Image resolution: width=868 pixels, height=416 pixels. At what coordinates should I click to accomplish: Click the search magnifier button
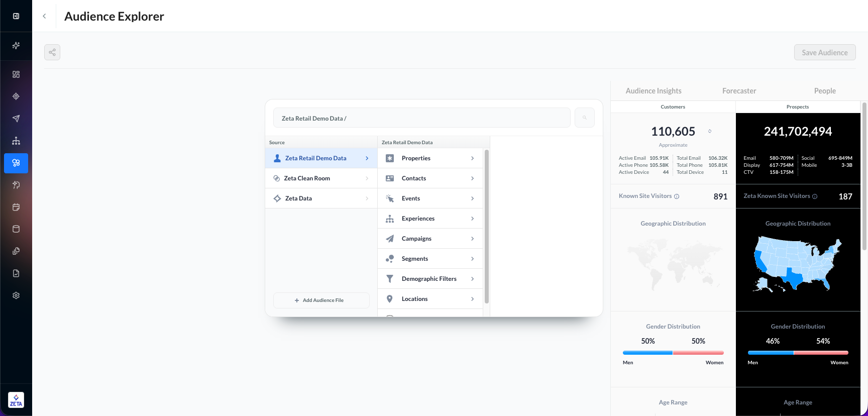[585, 118]
